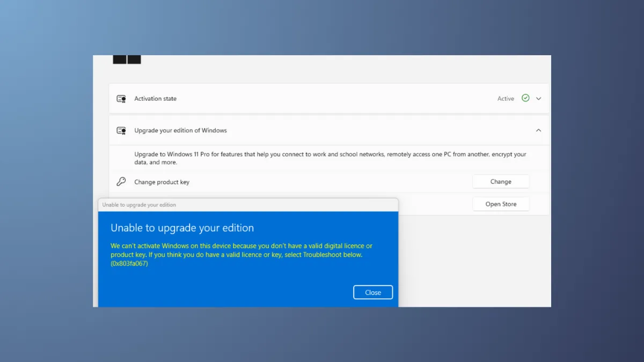Click the Upgrade your edition certificate icon
This screenshot has height=362, width=644.
click(x=121, y=130)
